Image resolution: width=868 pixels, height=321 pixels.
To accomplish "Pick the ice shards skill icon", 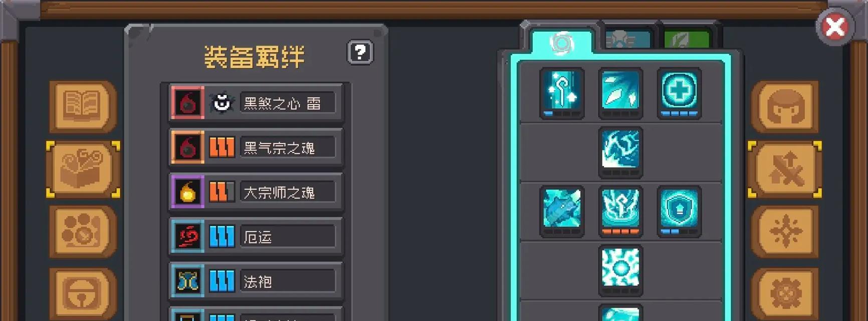I will click(620, 93).
